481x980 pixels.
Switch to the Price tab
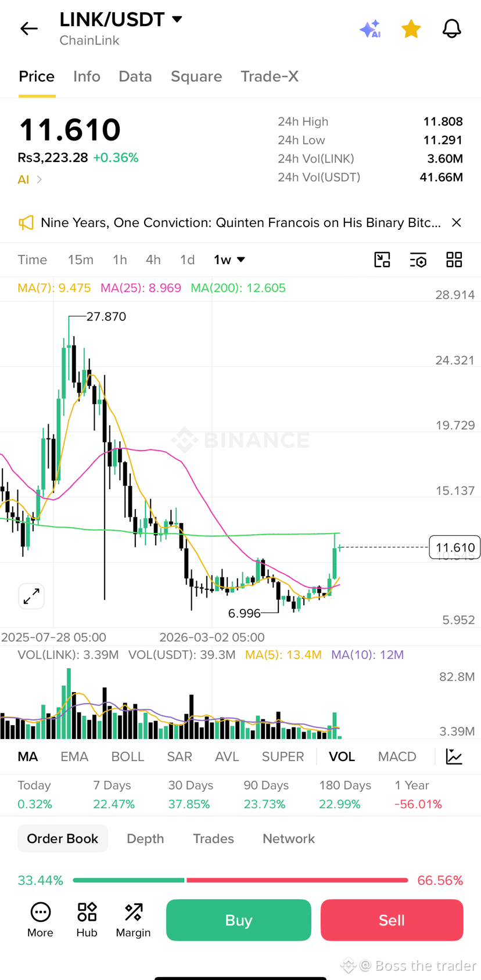[37, 77]
